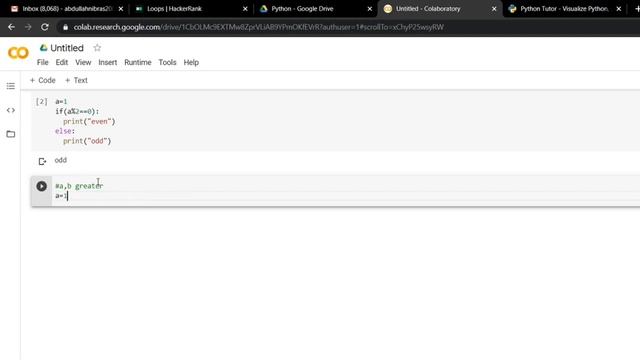The height and width of the screenshot is (360, 640).
Task: Open the View menu
Action: 83,62
